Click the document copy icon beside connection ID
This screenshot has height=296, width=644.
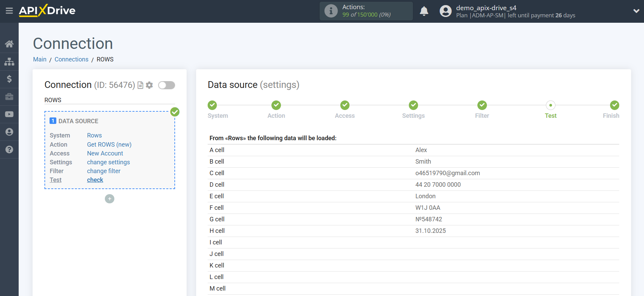pyautogui.click(x=140, y=85)
